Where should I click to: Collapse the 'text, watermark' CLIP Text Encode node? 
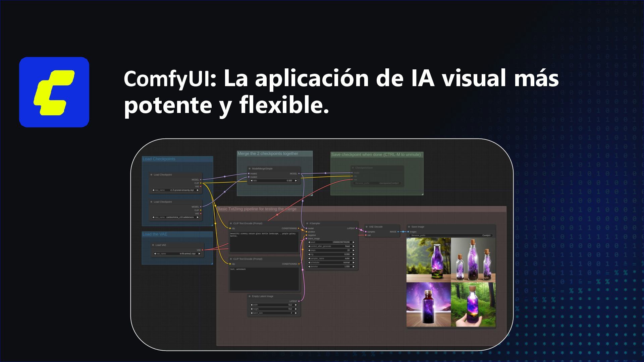(231, 259)
